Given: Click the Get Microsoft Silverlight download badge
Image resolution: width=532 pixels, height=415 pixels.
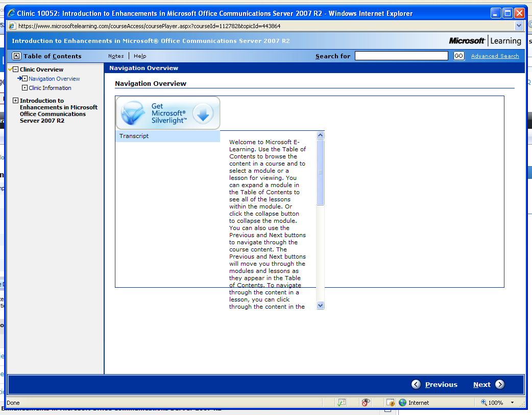Looking at the screenshot, I should pyautogui.click(x=168, y=113).
